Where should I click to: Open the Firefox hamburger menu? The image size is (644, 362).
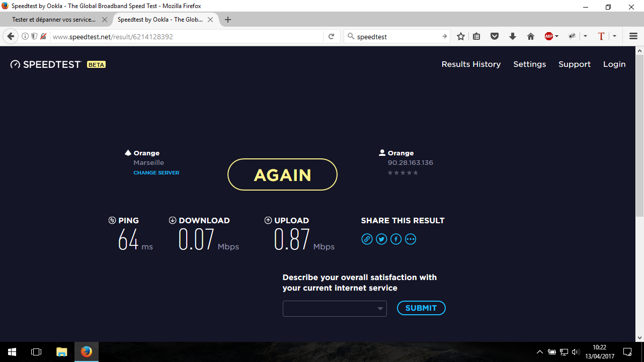tap(633, 36)
